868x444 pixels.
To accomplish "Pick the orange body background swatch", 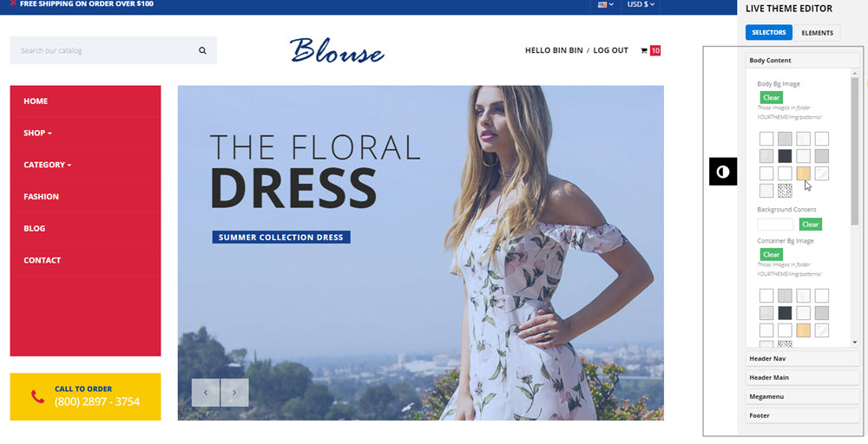I will pos(803,173).
